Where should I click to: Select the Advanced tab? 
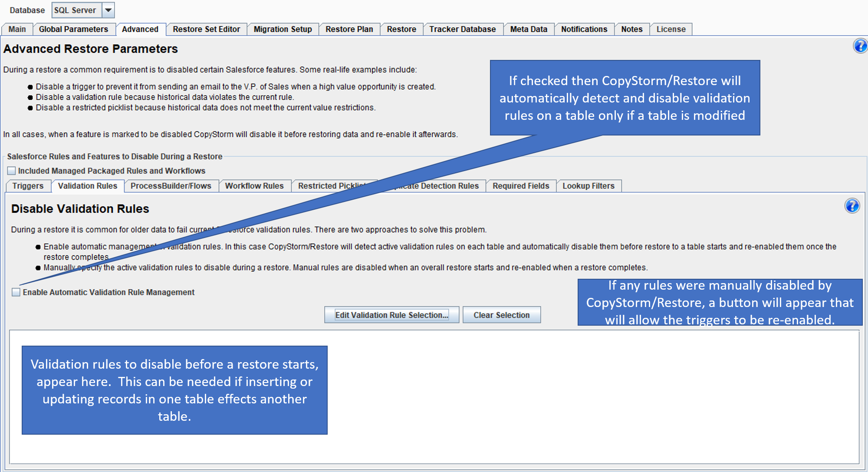click(x=140, y=29)
